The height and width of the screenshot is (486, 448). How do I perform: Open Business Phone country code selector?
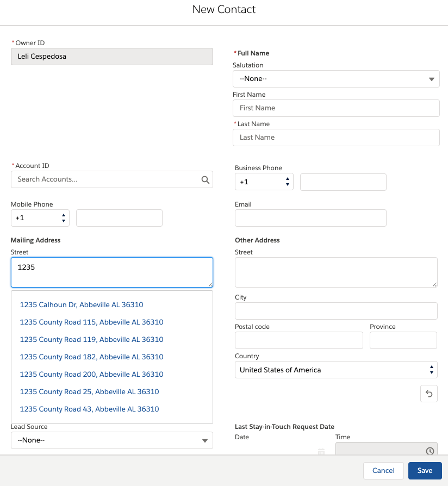pyautogui.click(x=264, y=182)
